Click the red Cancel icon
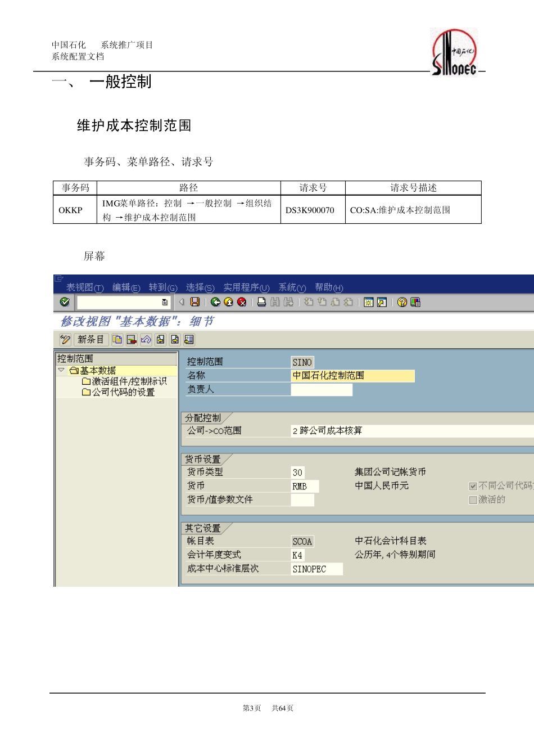This screenshot has width=534, height=756. (x=242, y=302)
